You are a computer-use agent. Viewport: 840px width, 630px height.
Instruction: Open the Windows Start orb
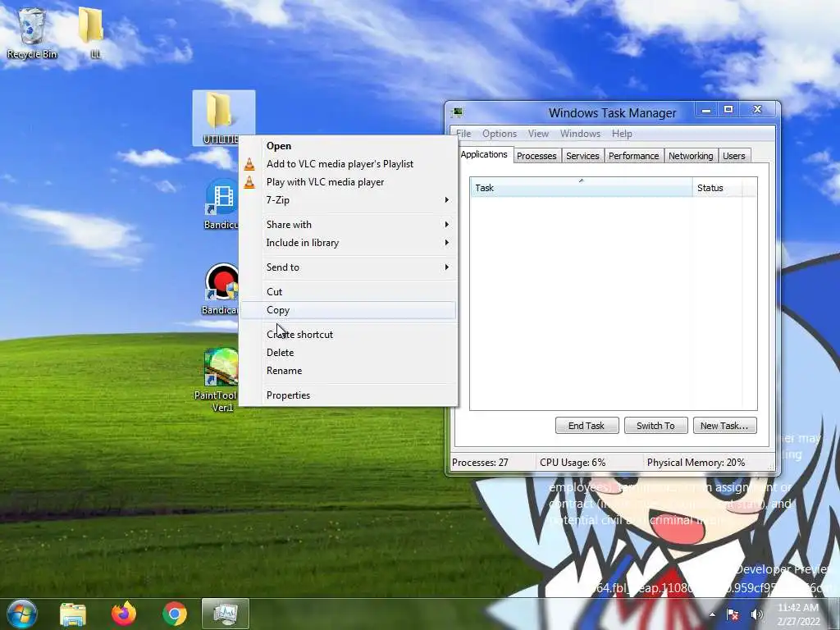point(22,614)
